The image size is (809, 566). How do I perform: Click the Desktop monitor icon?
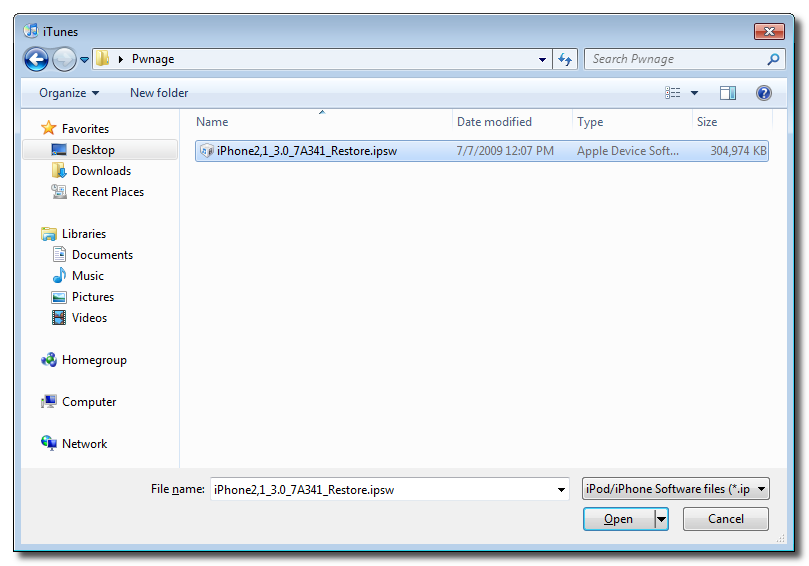(x=59, y=150)
